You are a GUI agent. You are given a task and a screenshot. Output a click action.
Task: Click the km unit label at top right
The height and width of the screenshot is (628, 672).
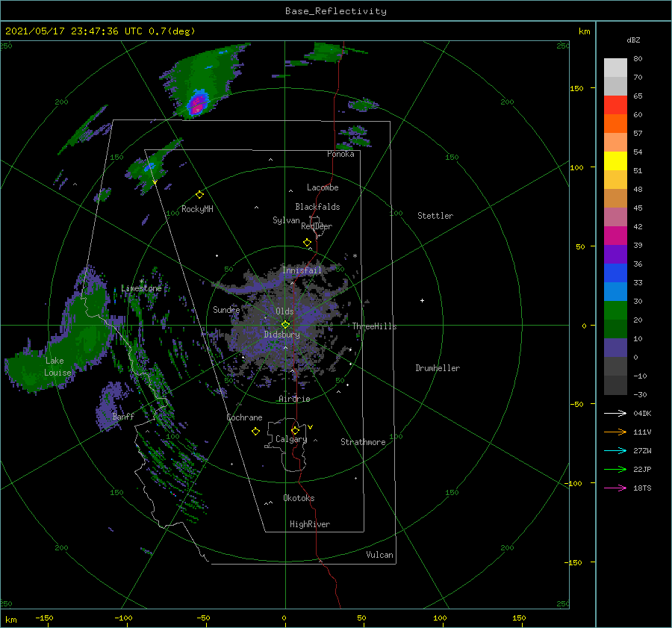(x=584, y=31)
